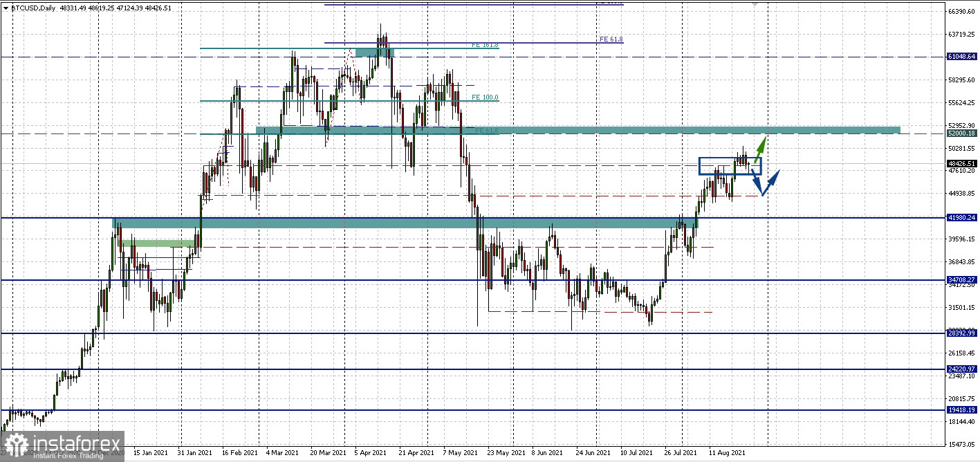Select the teal zone near 52000 resistance
The width and height of the screenshot is (980, 462).
(577, 130)
